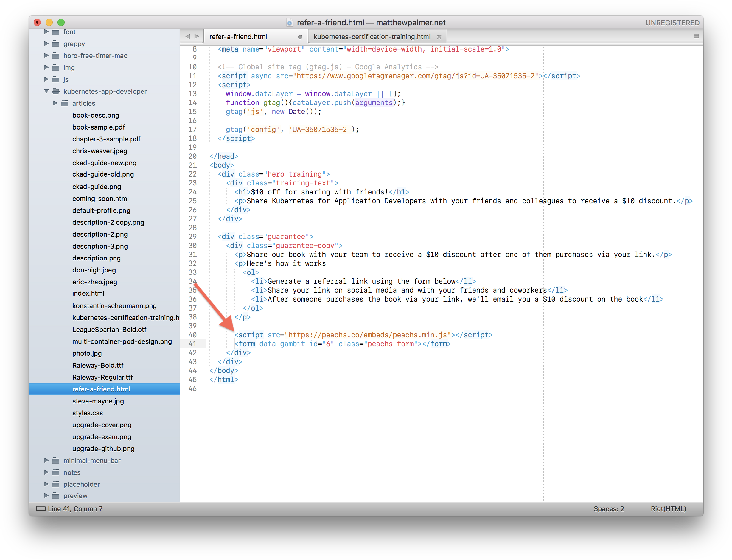Click the placeholder folder icon

click(56, 484)
